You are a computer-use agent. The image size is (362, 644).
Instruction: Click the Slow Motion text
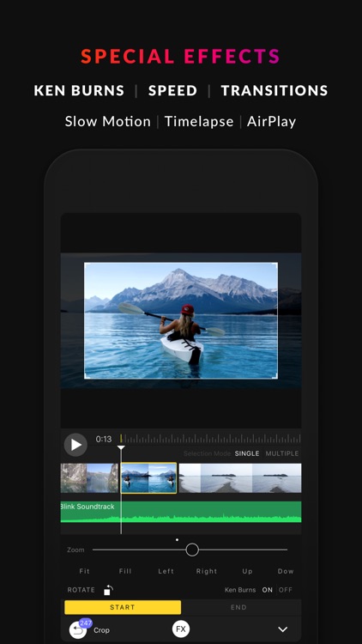tap(107, 122)
